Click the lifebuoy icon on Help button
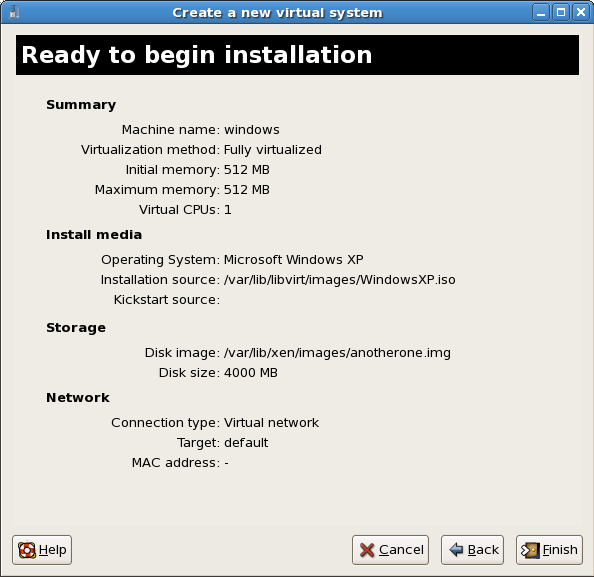 click(27, 550)
